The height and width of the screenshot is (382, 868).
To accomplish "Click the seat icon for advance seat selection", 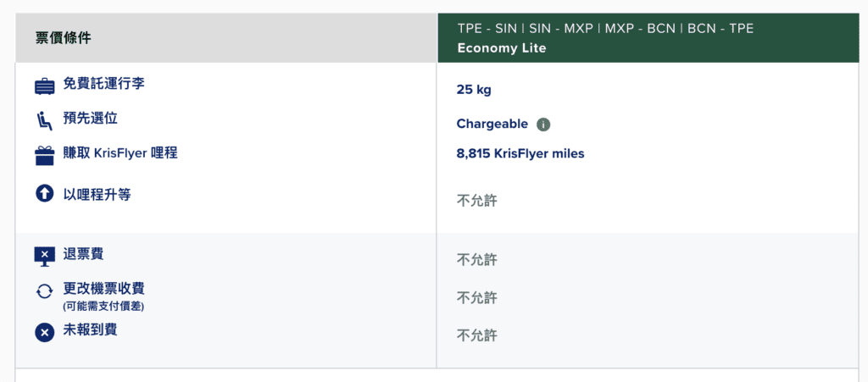I will click(45, 122).
